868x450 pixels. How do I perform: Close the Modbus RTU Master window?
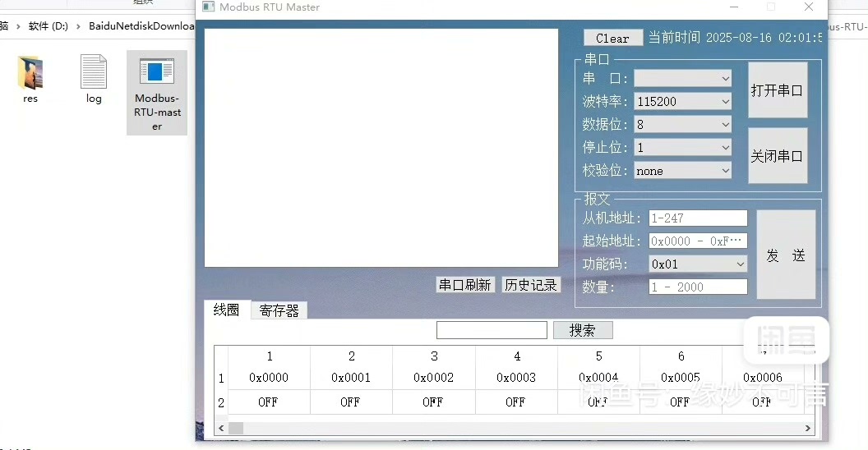click(x=809, y=7)
